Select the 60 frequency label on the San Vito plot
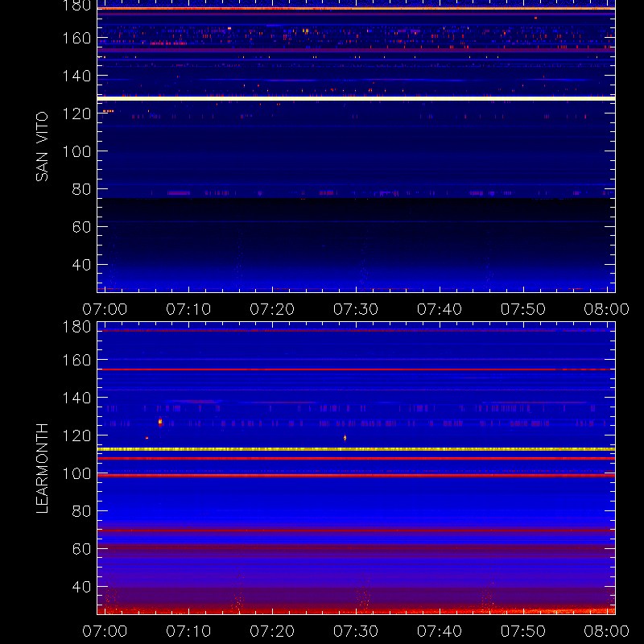The image size is (644, 644). pyautogui.click(x=81, y=227)
